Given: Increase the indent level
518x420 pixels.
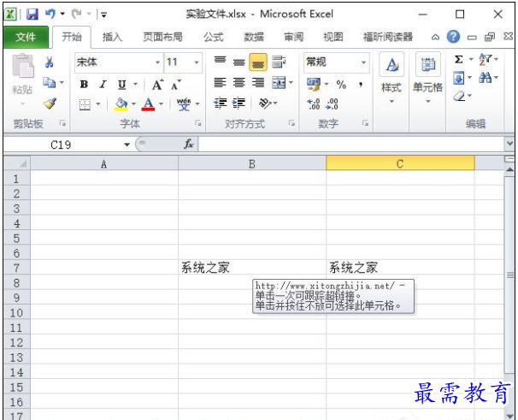Looking at the screenshot, I should click(x=238, y=104).
